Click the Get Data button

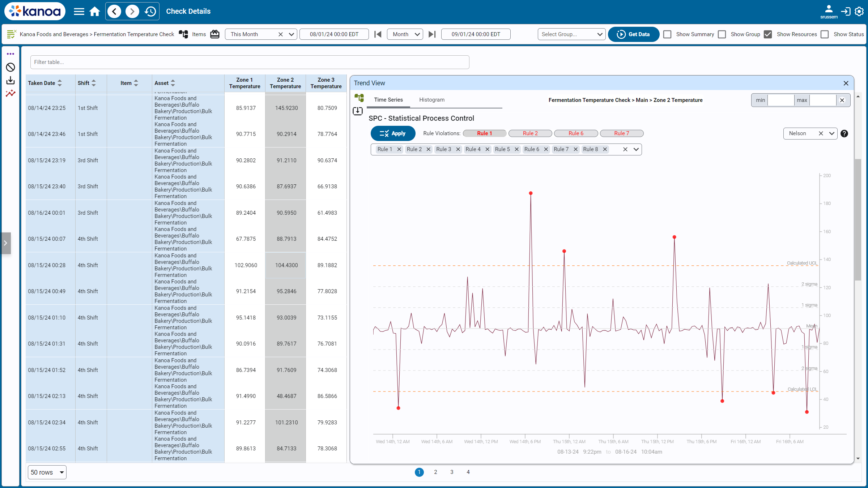pyautogui.click(x=633, y=34)
